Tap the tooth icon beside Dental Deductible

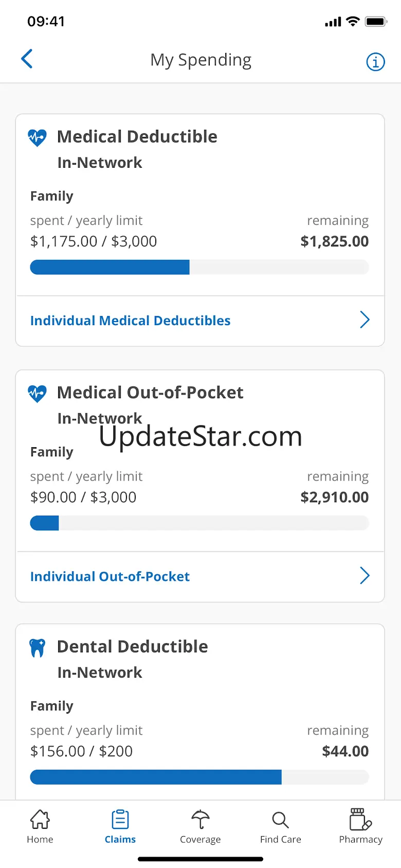click(x=37, y=648)
